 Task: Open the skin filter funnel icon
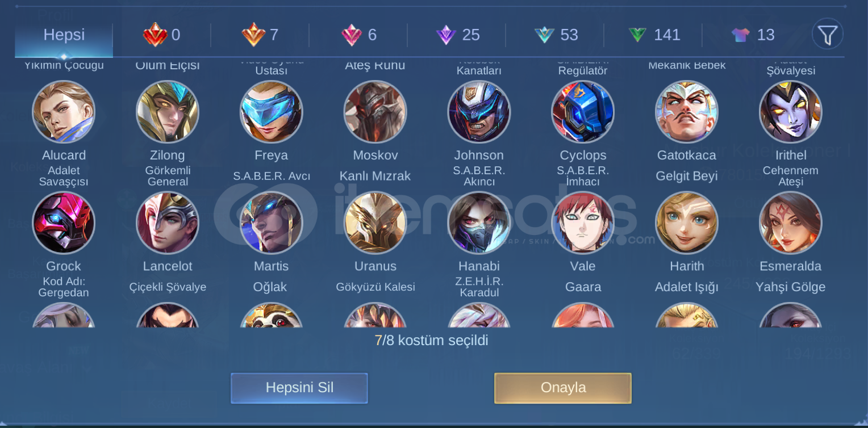pos(827,35)
